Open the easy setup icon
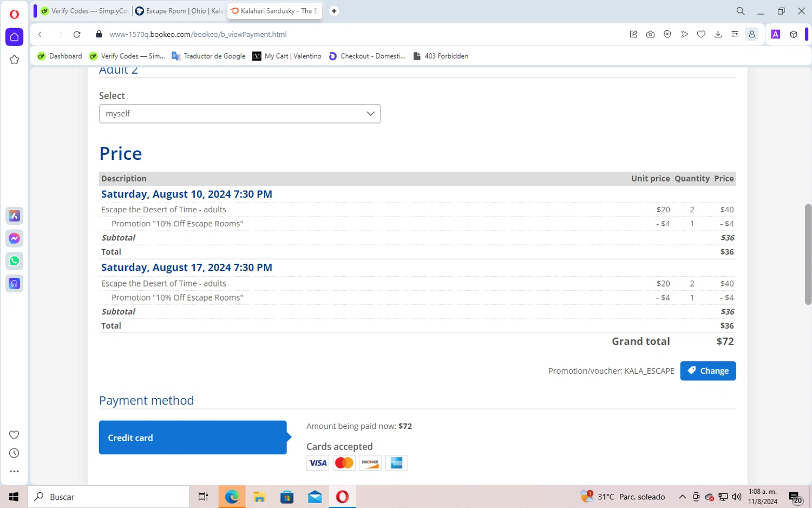Image resolution: width=812 pixels, height=508 pixels. pos(735,34)
